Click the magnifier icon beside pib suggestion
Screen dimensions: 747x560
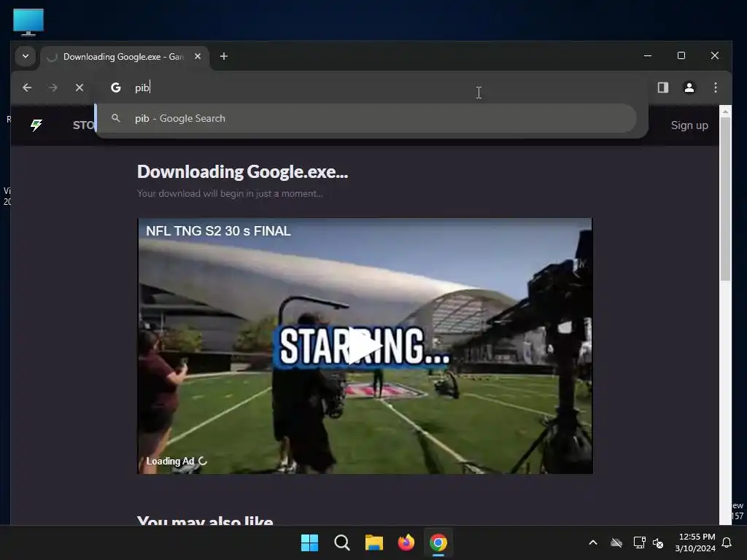click(116, 118)
